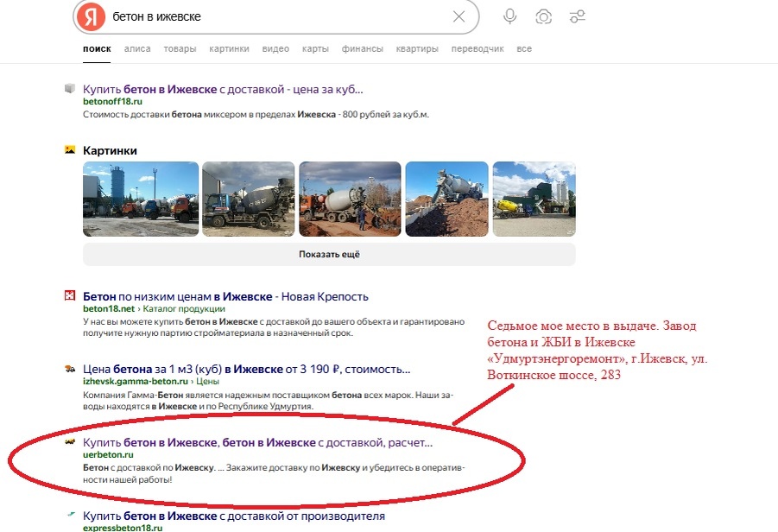Open the Картинки heading link
Screen dimensions: 778x532
point(110,150)
